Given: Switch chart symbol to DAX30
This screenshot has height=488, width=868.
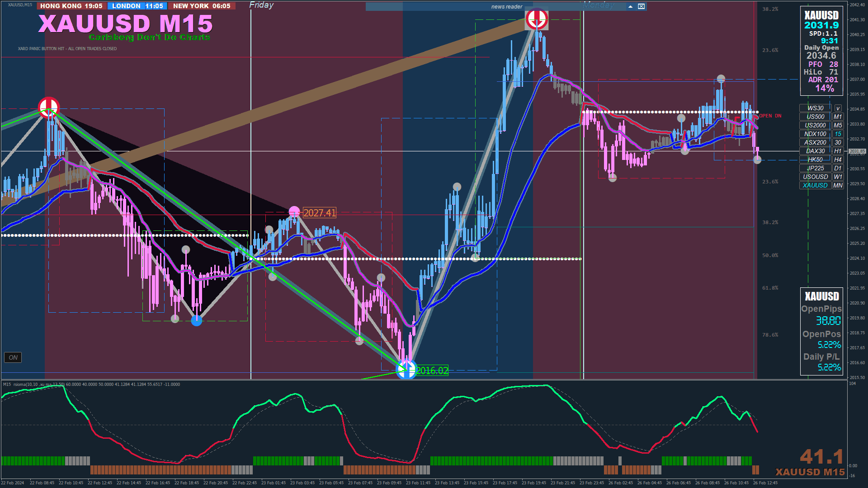Looking at the screenshot, I should [815, 151].
